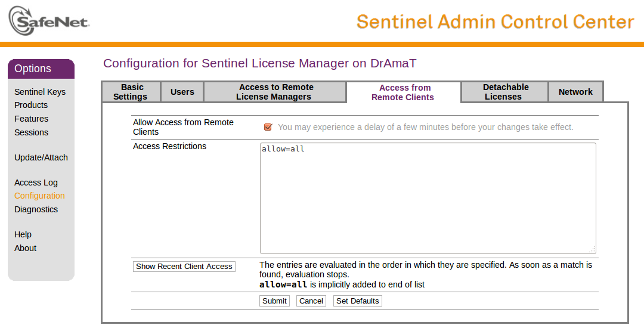This screenshot has height=328, width=644.
Task: Open the Detachable Licenses tab
Action: pos(504,92)
